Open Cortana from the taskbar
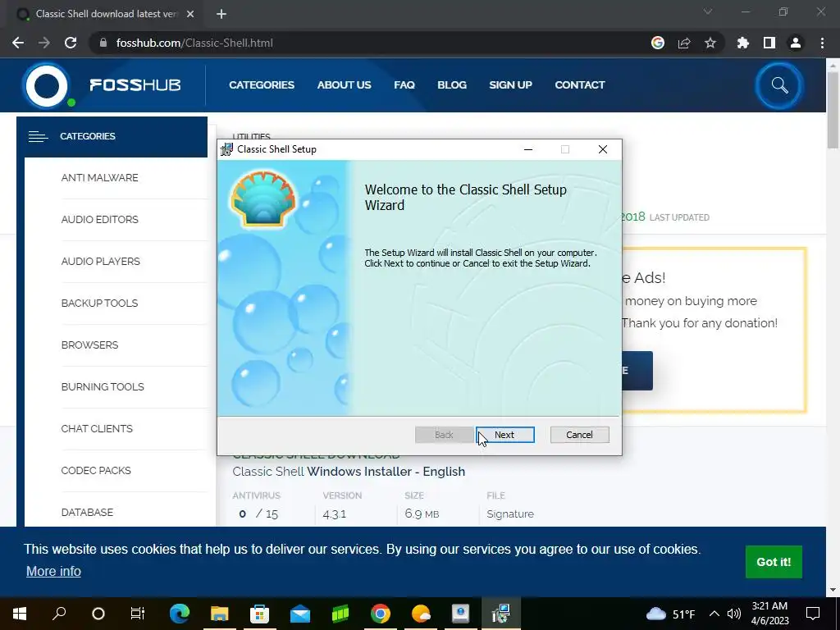Screen dimensions: 840x630 click(98, 614)
